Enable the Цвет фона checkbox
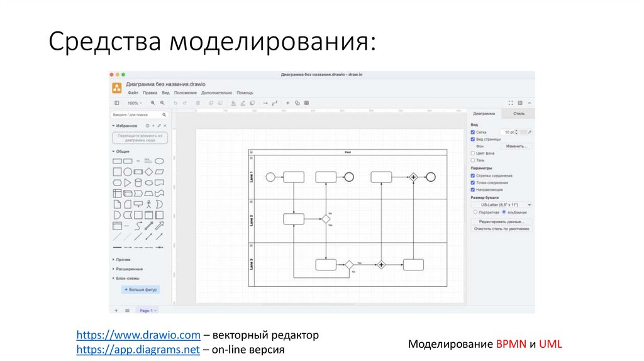This screenshot has height=361, width=644. coord(473,153)
